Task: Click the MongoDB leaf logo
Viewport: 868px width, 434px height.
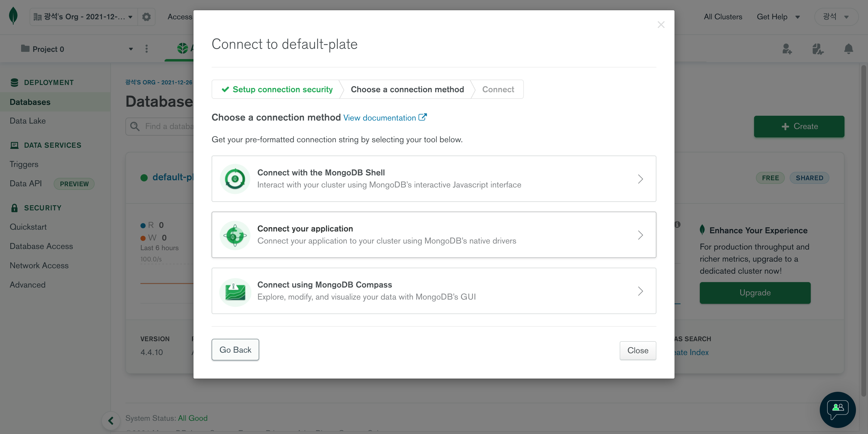Action: tap(13, 16)
